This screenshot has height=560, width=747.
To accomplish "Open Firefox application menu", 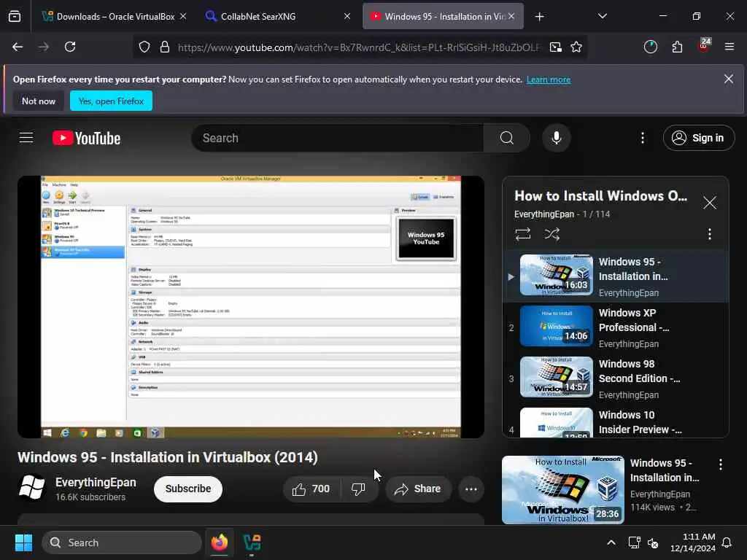I will [729, 47].
